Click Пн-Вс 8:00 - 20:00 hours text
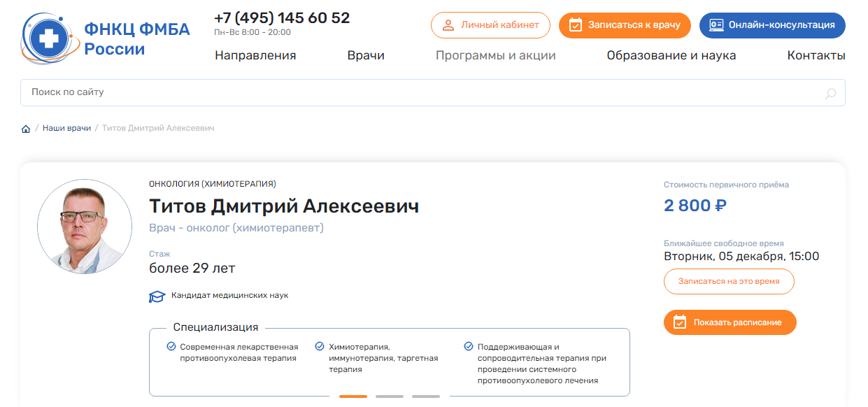 pyautogui.click(x=252, y=32)
